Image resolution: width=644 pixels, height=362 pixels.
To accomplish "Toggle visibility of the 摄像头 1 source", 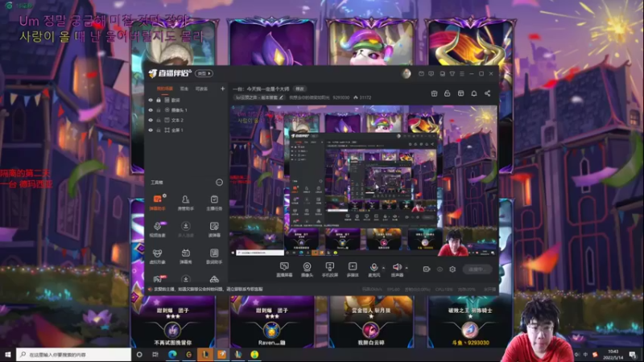I will click(151, 110).
